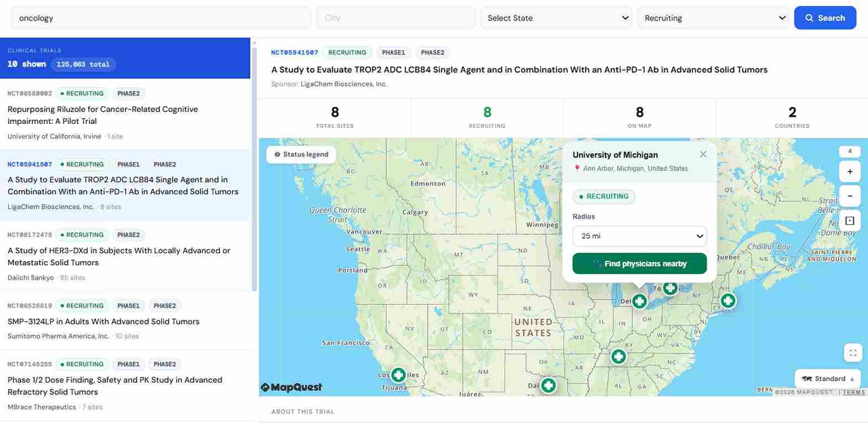868x423 pixels.
Task: Close the University of Michigan popup
Action: point(703,154)
